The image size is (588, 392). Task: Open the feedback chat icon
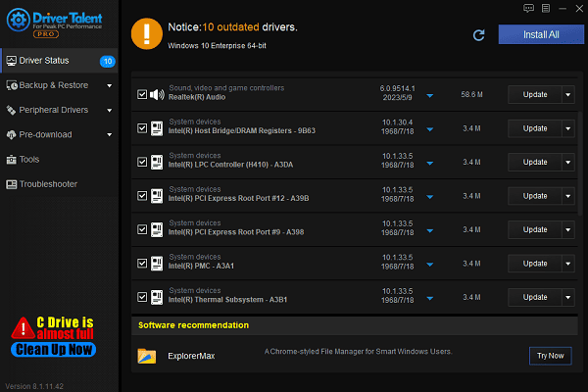click(x=529, y=8)
